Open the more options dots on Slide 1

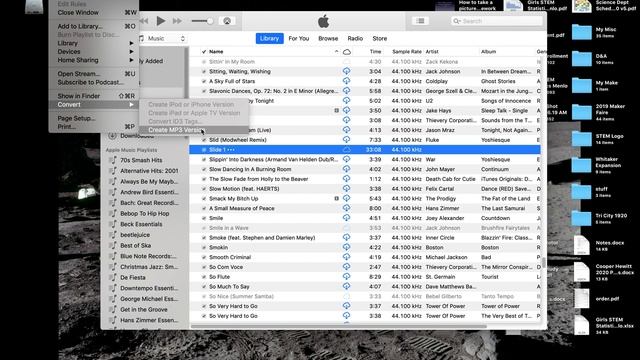(x=231, y=150)
